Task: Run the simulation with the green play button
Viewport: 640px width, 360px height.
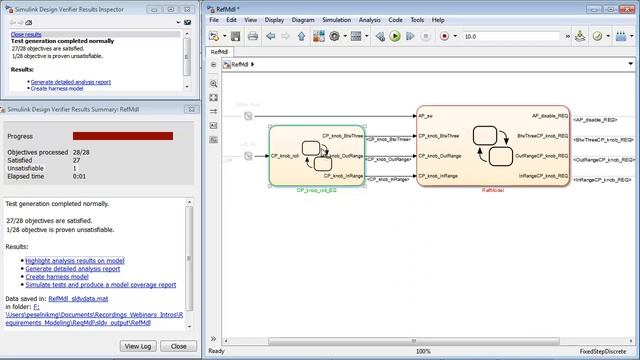Action: coord(395,36)
